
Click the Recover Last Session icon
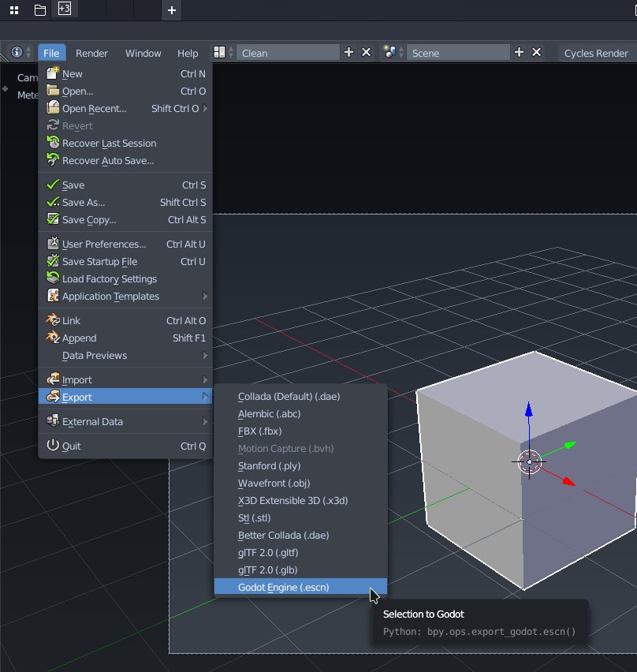click(x=53, y=142)
